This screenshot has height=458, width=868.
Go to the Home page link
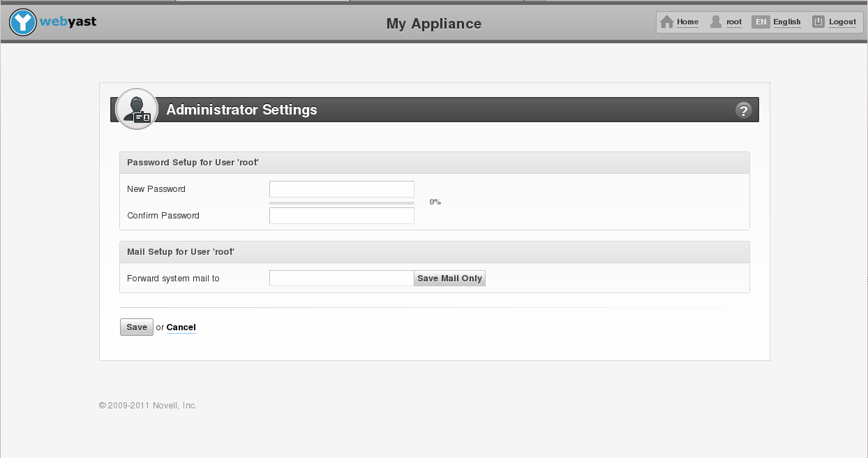(687, 22)
